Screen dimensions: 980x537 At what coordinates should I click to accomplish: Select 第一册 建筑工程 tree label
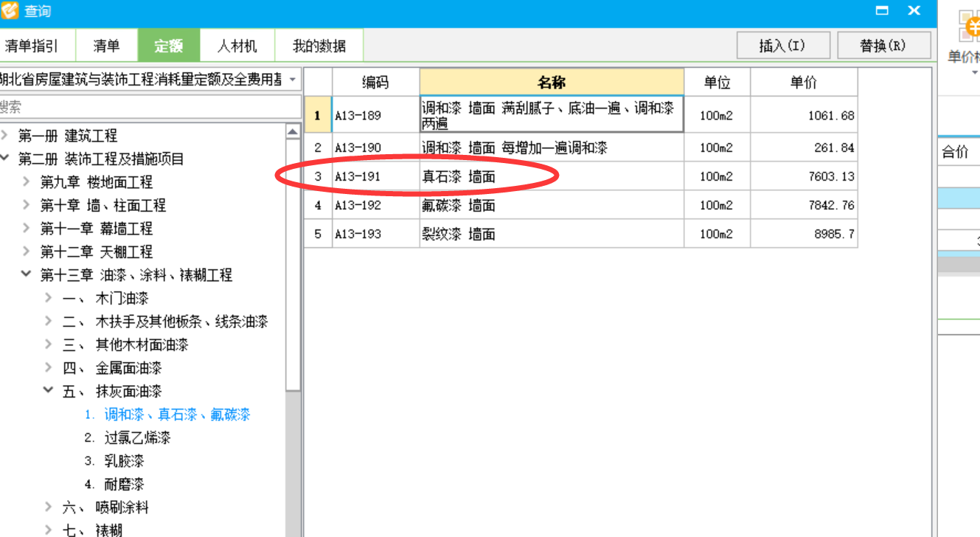point(68,136)
